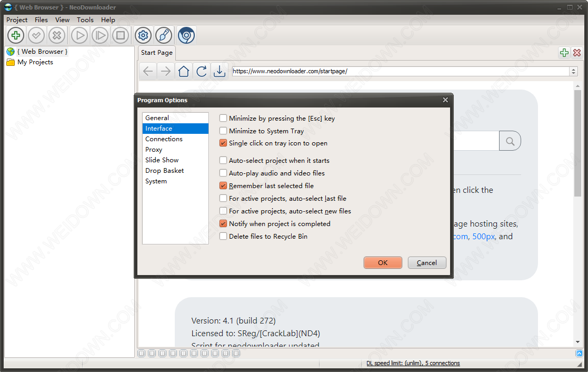The image size is (588, 372).
Task: Click the first small square icon in the bottom strip
Action: click(142, 353)
